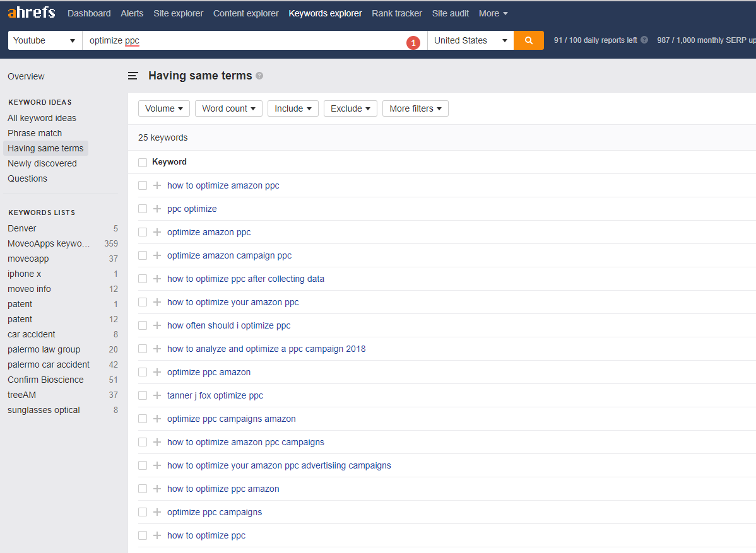Click the help icon next to Having same terms
The height and width of the screenshot is (553, 756).
[259, 75]
